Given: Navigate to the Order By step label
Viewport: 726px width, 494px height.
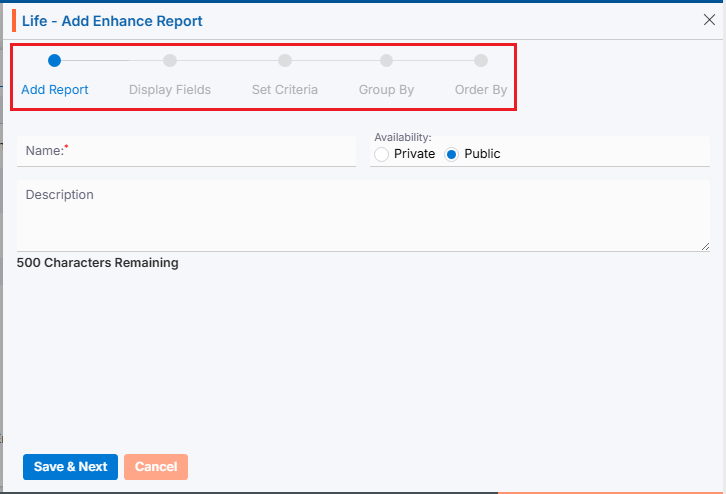Looking at the screenshot, I should (x=481, y=90).
